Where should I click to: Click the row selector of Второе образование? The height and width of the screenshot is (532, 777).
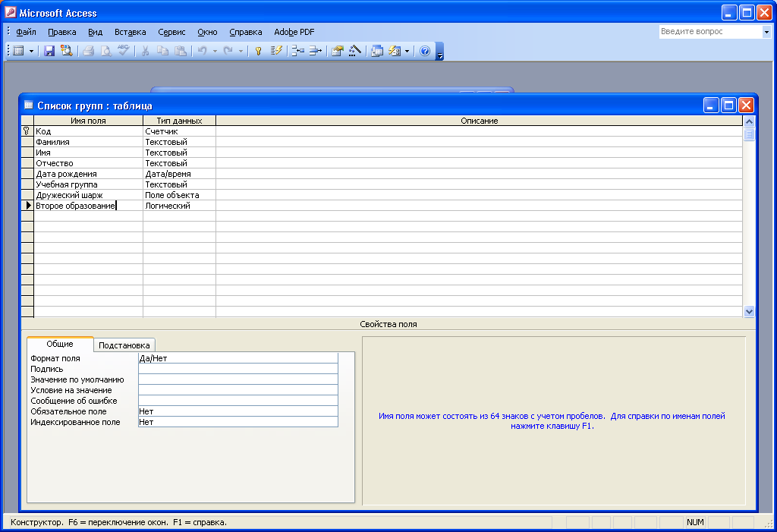27,206
